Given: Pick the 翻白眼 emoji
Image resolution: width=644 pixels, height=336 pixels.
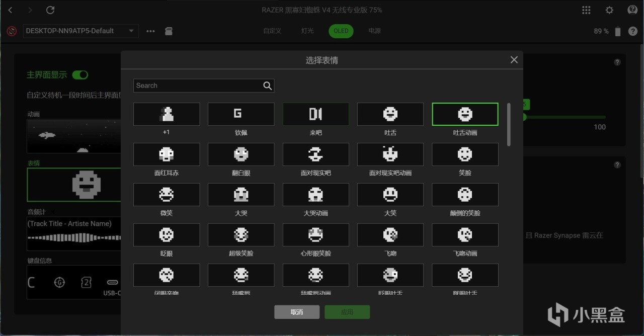Looking at the screenshot, I should coord(241,154).
